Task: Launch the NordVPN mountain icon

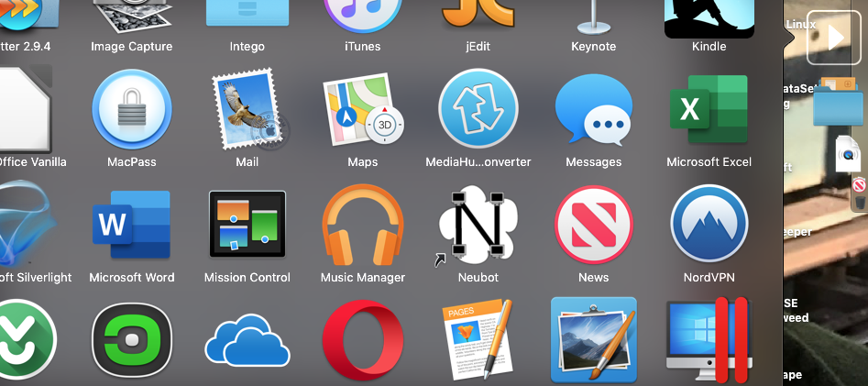Action: point(709,224)
